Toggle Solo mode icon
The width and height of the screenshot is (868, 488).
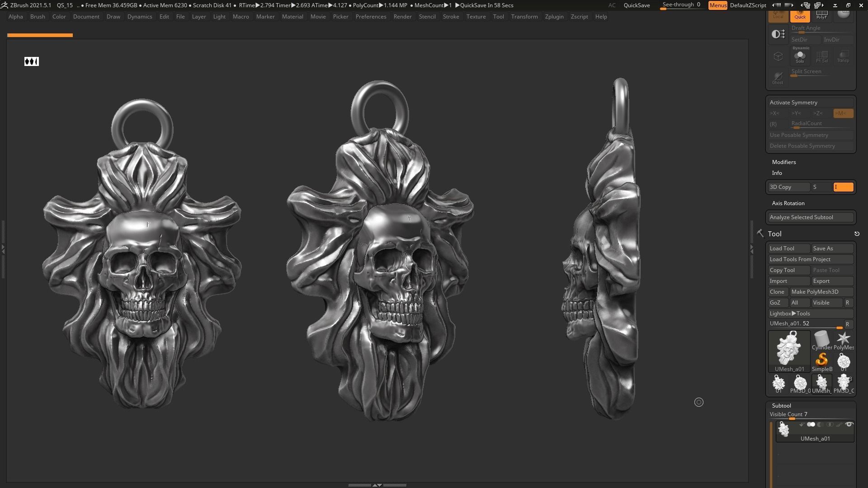(x=800, y=56)
